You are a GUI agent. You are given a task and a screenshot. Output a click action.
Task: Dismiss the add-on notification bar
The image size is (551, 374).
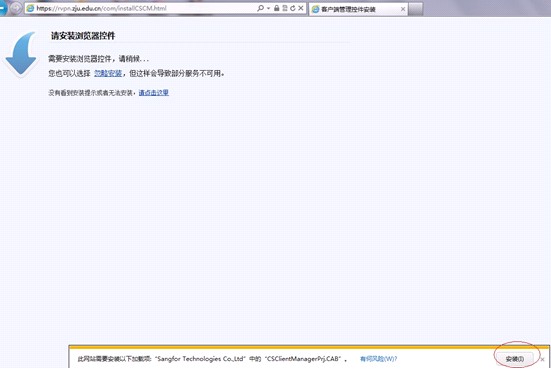542,359
